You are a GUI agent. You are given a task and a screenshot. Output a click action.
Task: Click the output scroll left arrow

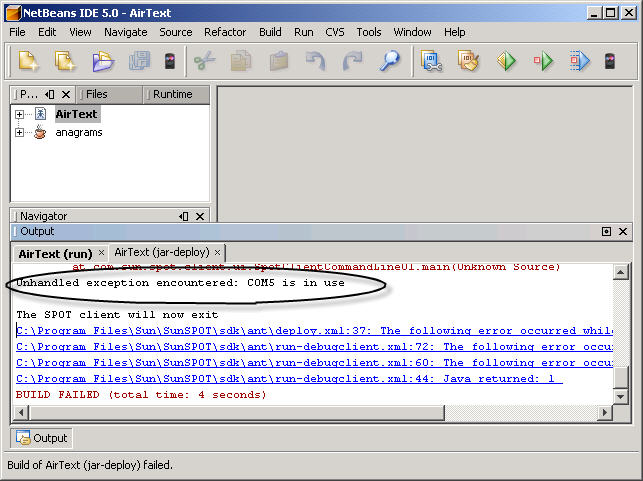21,413
